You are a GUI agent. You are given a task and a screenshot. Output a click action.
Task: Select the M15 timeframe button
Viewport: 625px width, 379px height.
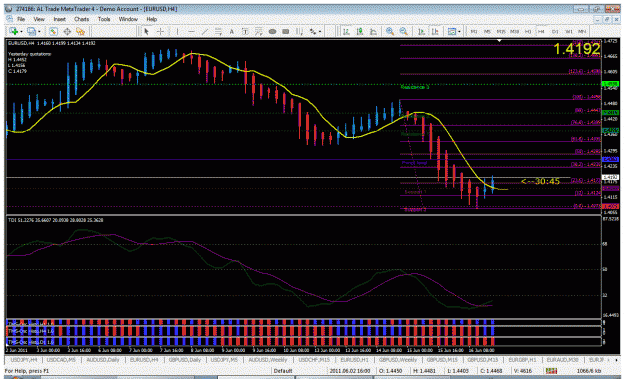point(501,31)
